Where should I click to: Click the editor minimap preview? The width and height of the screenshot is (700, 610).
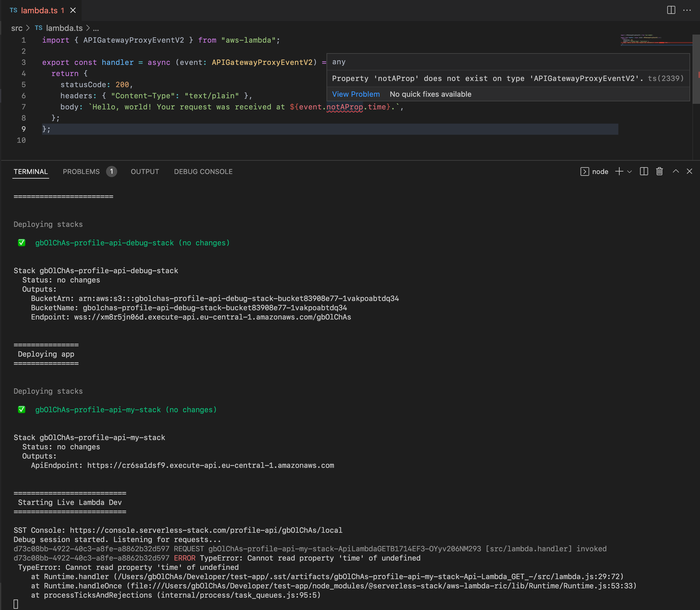(x=656, y=40)
